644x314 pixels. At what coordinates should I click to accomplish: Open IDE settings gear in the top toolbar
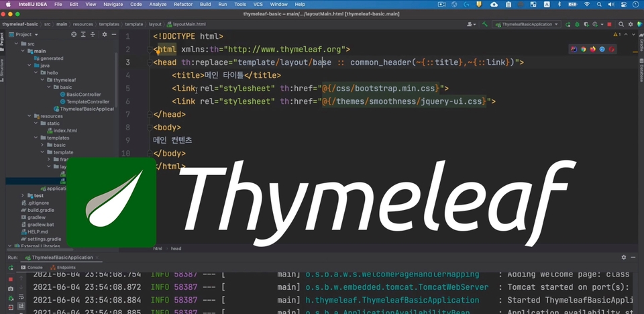tap(631, 24)
